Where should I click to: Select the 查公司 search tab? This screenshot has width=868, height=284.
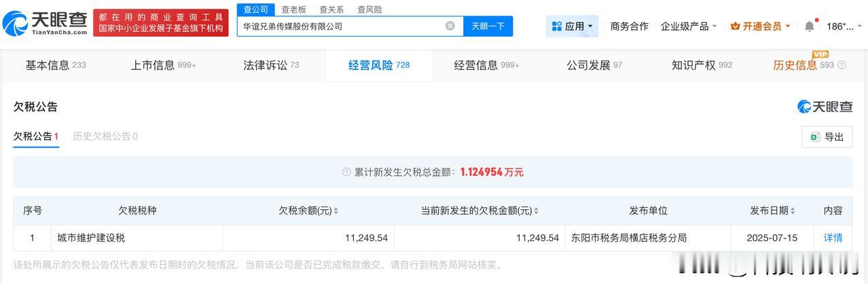tap(256, 9)
